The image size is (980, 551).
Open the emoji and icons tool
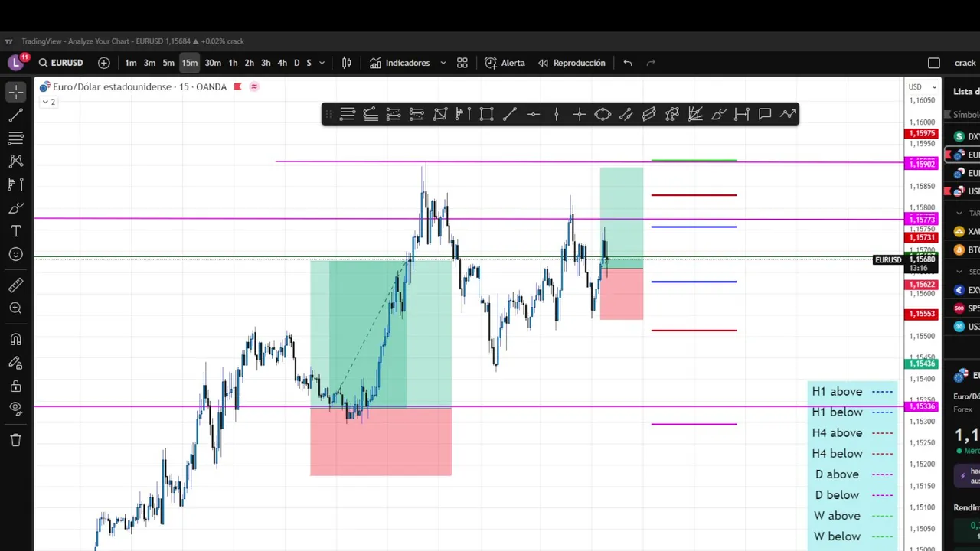(16, 254)
